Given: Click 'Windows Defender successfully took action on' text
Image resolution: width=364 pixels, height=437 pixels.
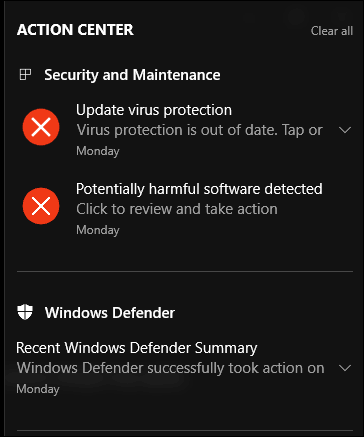Looking at the screenshot, I should (x=170, y=368).
